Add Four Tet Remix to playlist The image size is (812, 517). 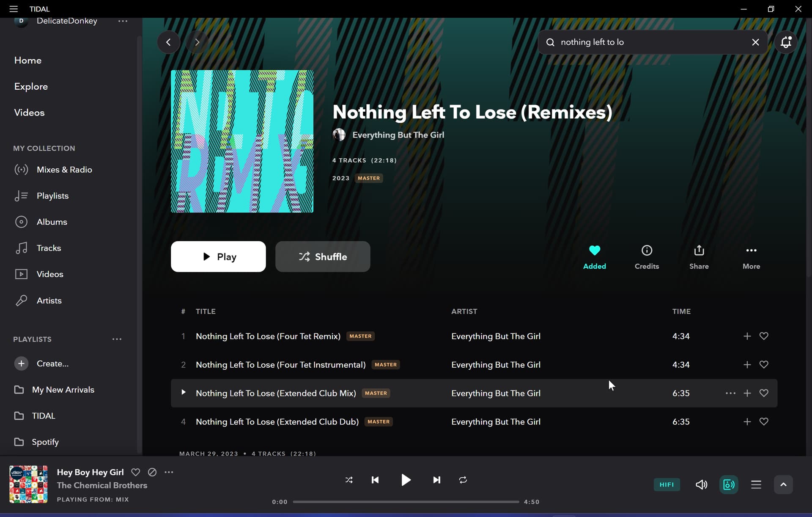point(747,336)
